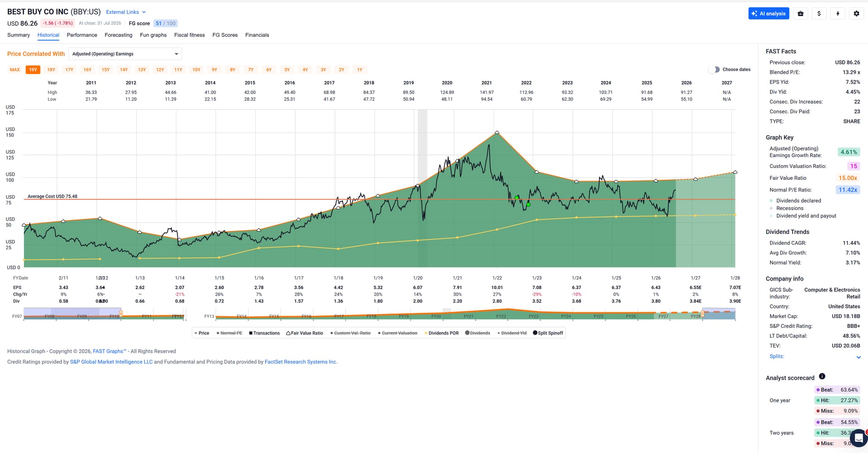Set range to 3Y
The height and width of the screenshot is (453, 868).
323,70
